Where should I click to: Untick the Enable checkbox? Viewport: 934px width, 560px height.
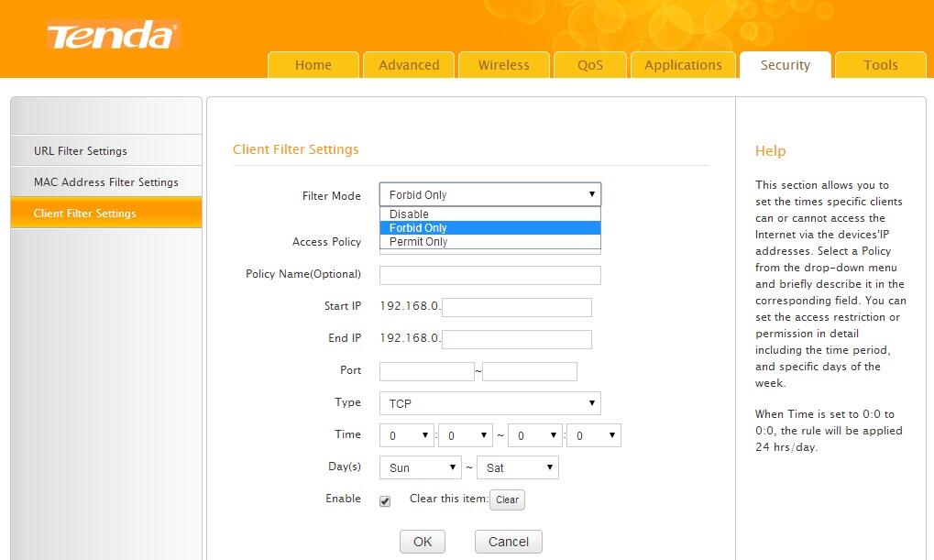(385, 501)
